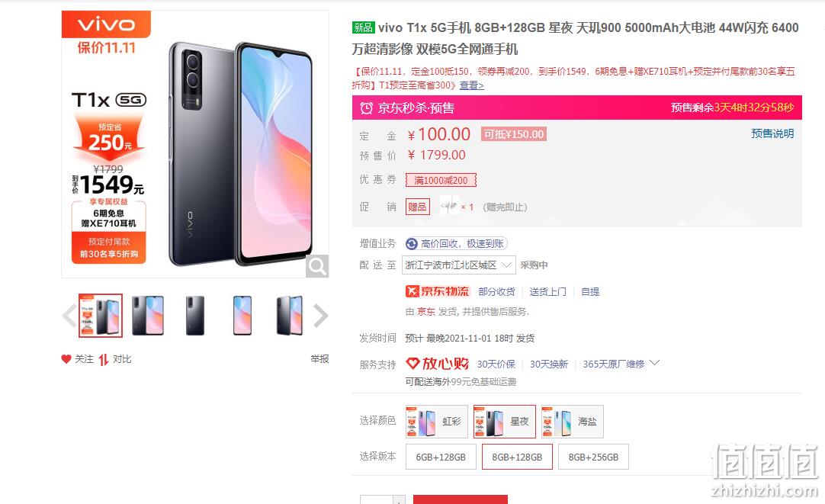Choose the 海盐 color option
This screenshot has width=825, height=504.
[573, 422]
